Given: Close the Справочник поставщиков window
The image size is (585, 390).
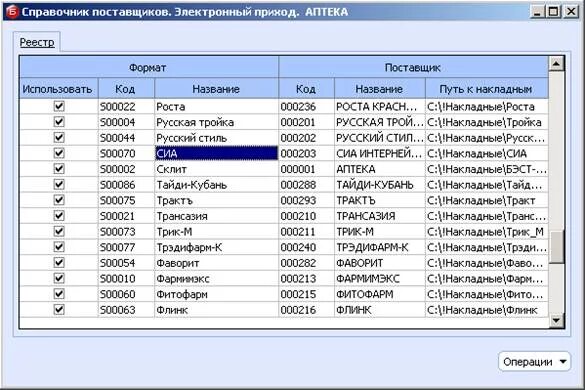Looking at the screenshot, I should pyautogui.click(x=571, y=12).
